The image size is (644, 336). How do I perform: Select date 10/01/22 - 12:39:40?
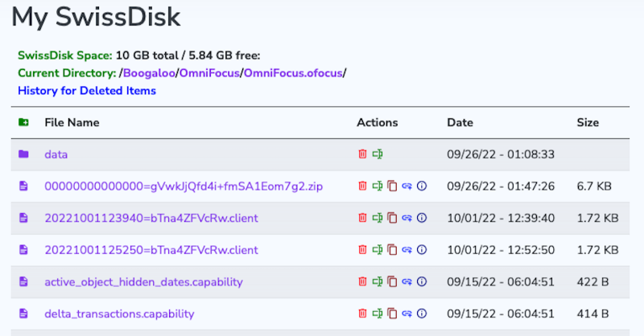pos(501,218)
